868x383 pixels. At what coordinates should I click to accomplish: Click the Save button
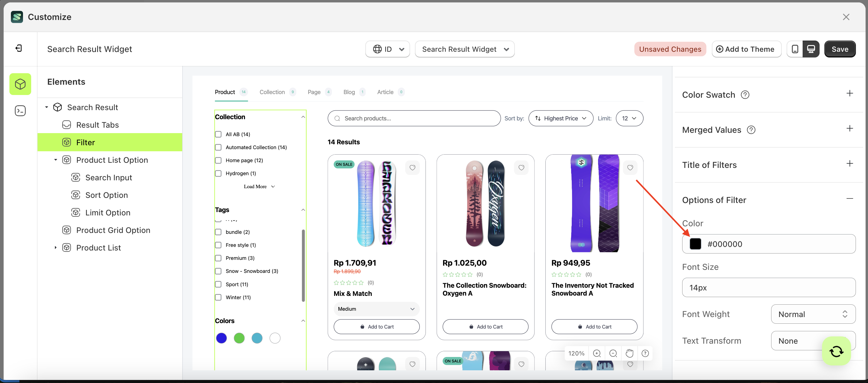pyautogui.click(x=840, y=49)
